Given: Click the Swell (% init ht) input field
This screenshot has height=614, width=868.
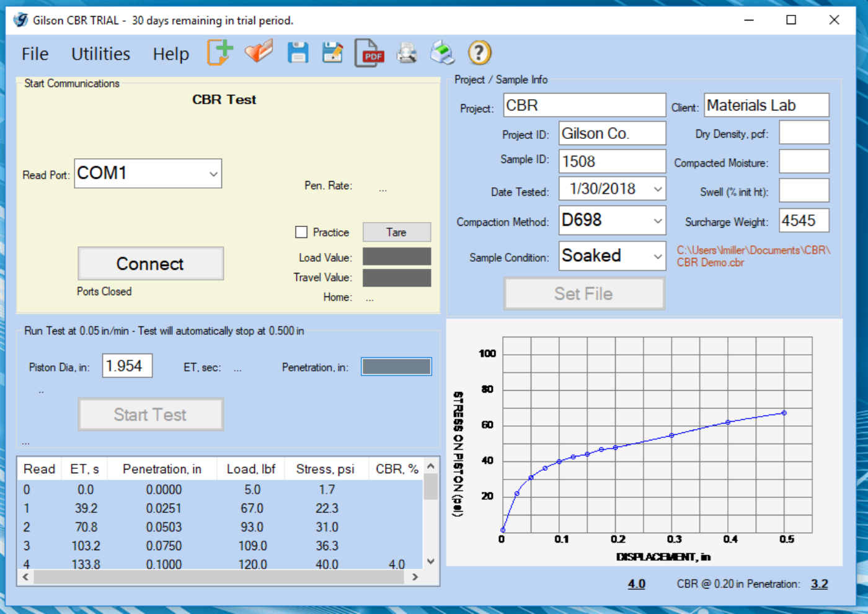Looking at the screenshot, I should pos(804,190).
